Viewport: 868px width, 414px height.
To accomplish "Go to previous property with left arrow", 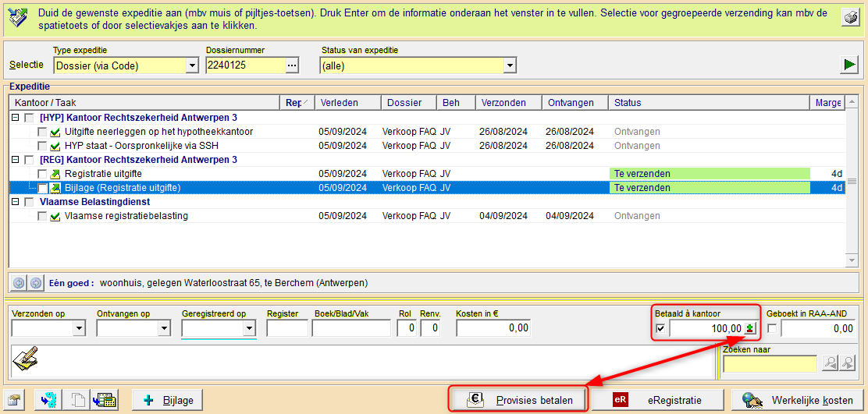I will point(19,283).
